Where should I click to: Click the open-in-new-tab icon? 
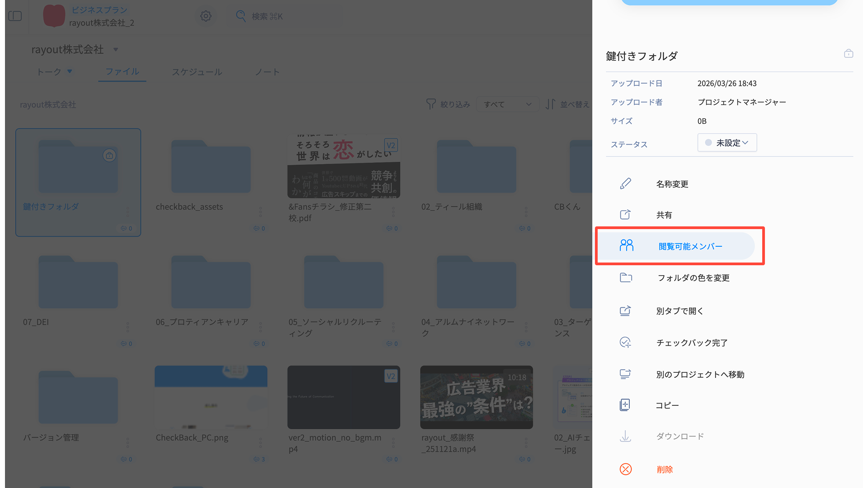click(625, 311)
